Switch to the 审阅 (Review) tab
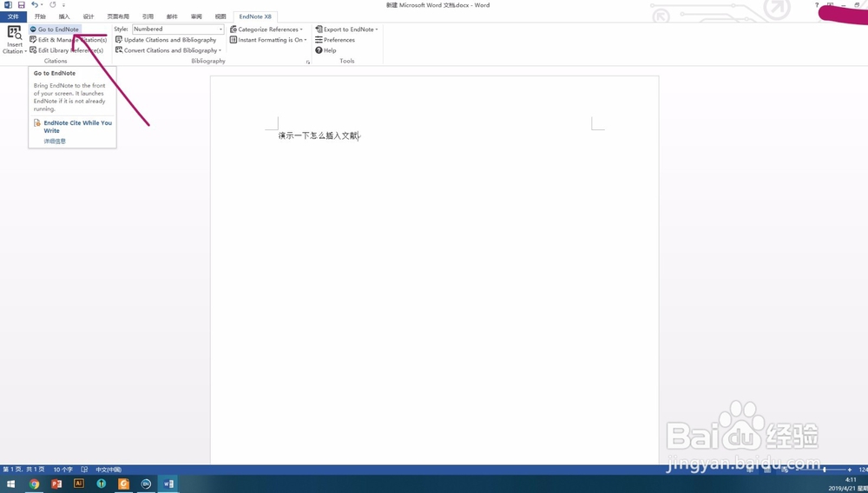This screenshot has width=868, height=493. tap(196, 16)
